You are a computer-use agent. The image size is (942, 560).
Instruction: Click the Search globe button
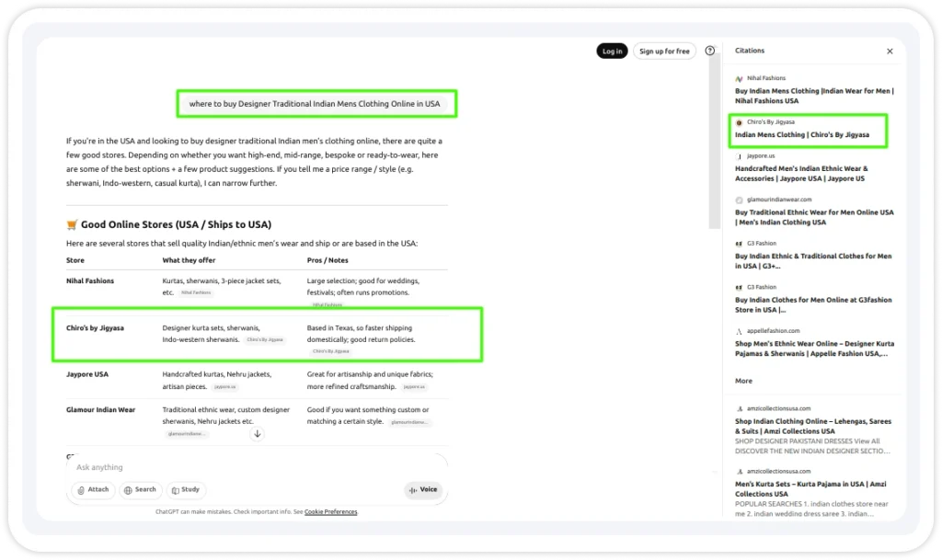tap(140, 490)
